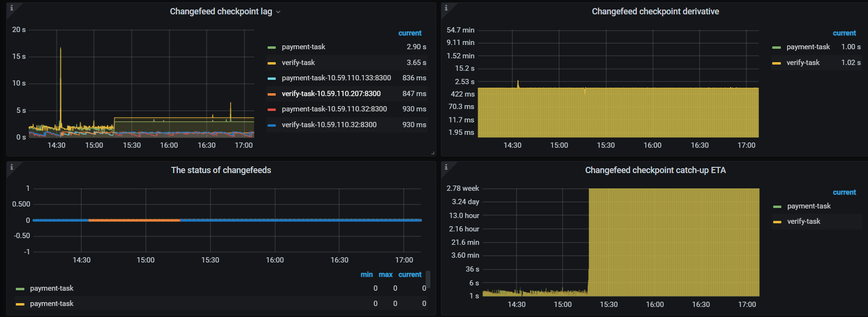Viewport: 868px width, 317px height.
Task: Expand the chevron beside Changefeed checkpoint lag title
Action: (x=278, y=12)
